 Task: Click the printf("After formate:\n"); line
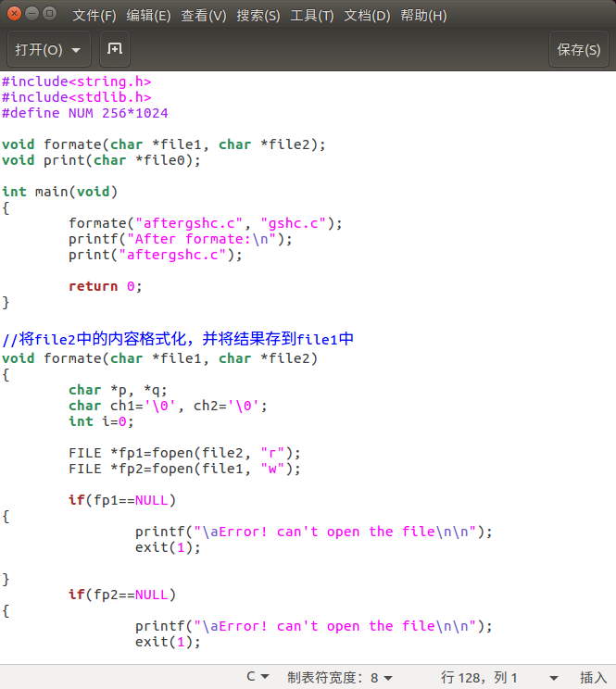point(180,240)
